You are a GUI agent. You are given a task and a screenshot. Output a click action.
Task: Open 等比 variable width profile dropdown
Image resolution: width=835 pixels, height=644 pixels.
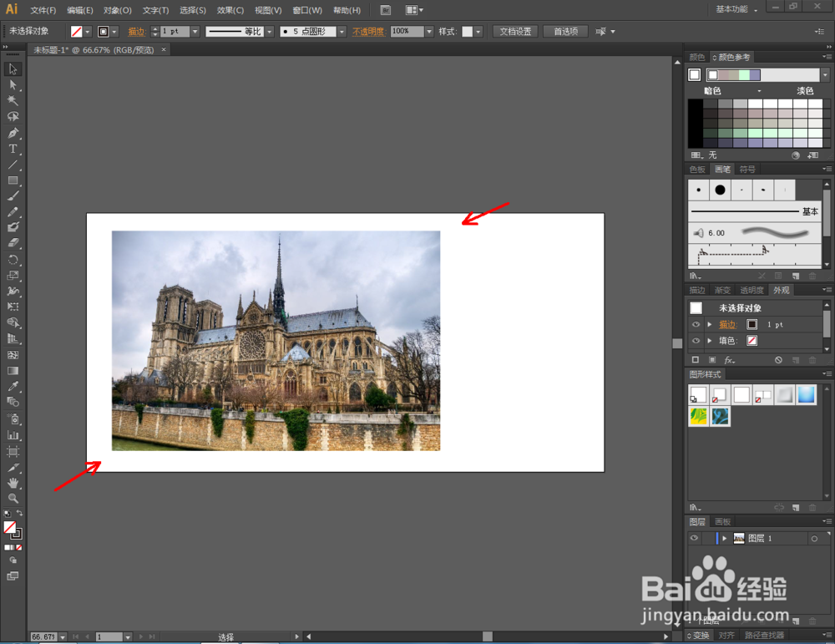pos(270,32)
